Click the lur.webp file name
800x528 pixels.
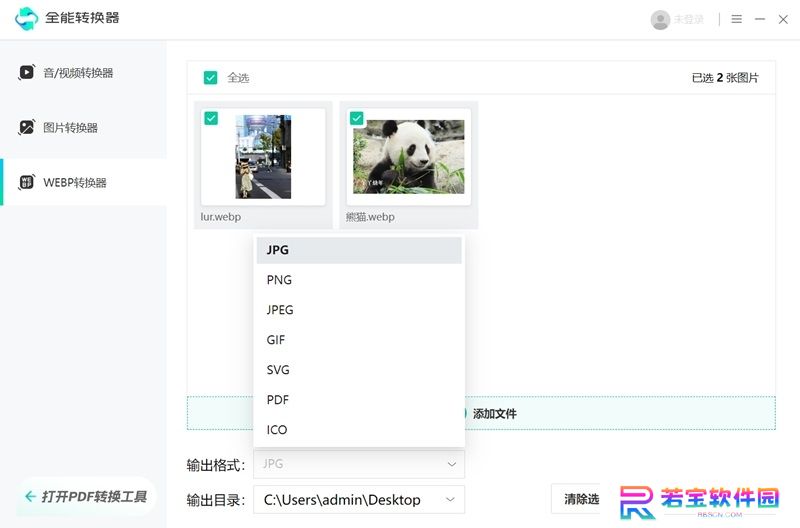pos(220,217)
